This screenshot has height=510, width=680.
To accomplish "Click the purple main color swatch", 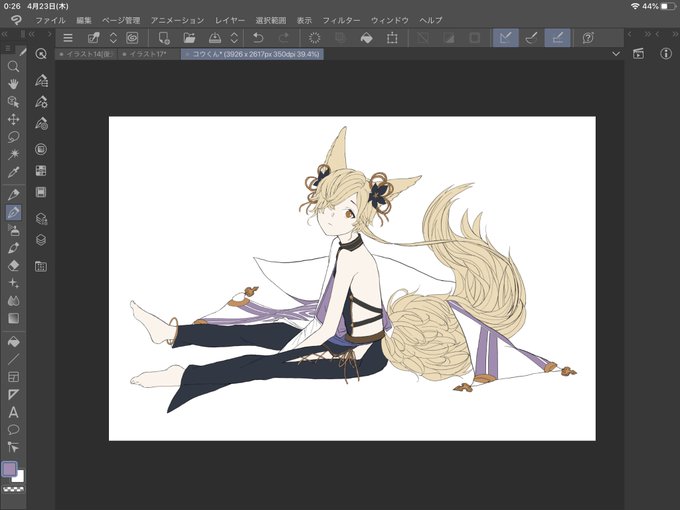I will click(x=10, y=469).
